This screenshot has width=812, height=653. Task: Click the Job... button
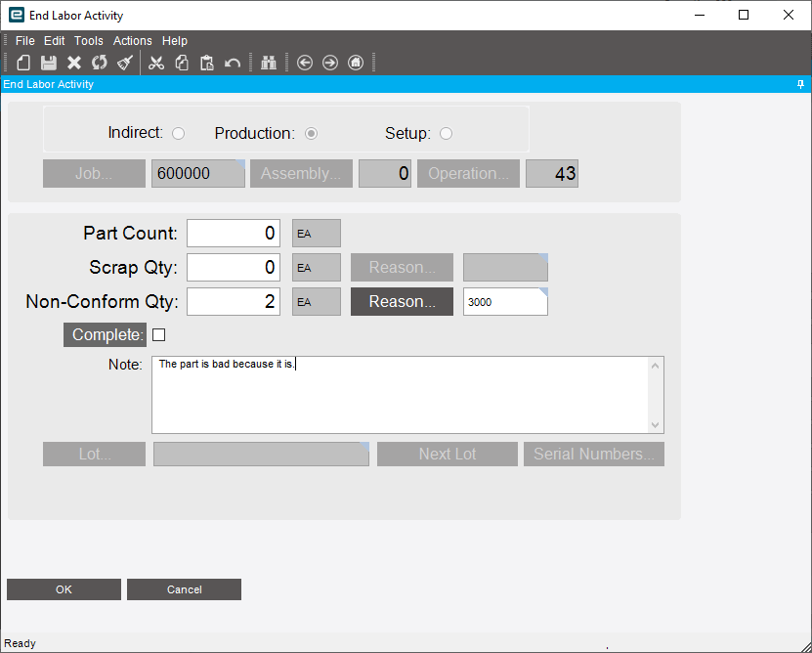click(94, 173)
